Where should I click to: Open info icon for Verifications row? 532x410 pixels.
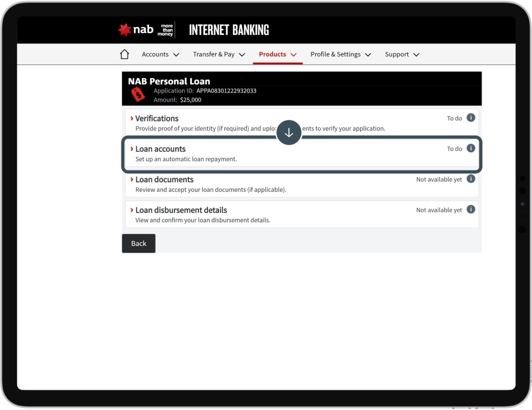pyautogui.click(x=470, y=118)
